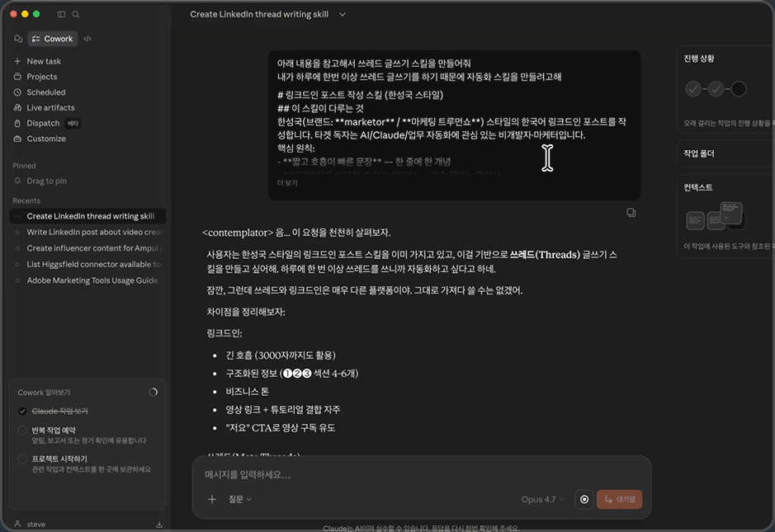Screen dimensions: 775x532
Task: Open the Customize section
Action: [46, 139]
